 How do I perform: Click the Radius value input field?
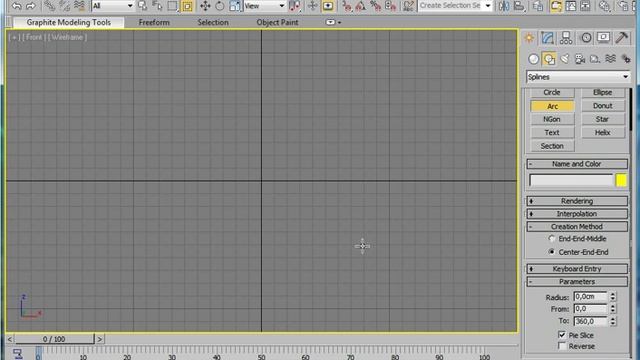pyautogui.click(x=591, y=297)
